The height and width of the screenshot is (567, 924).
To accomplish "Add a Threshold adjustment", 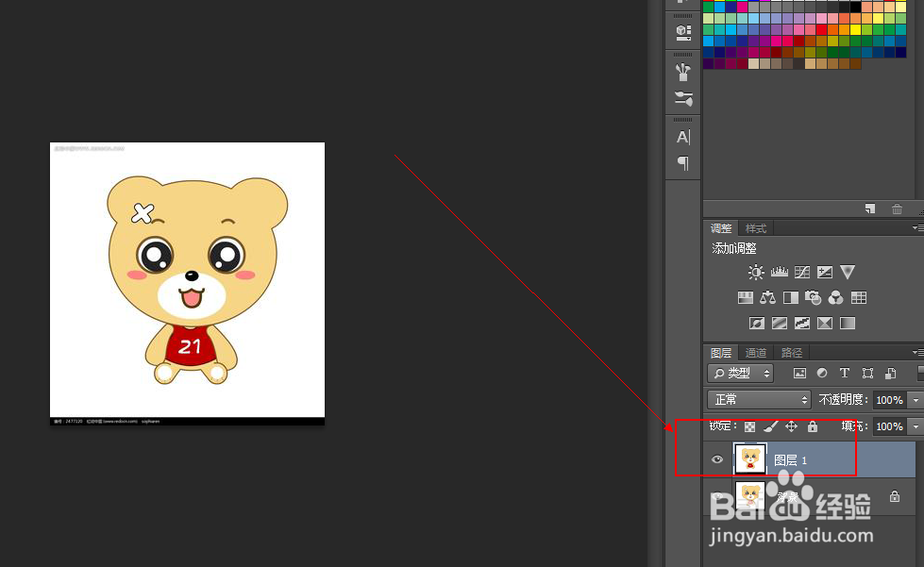I will point(802,324).
